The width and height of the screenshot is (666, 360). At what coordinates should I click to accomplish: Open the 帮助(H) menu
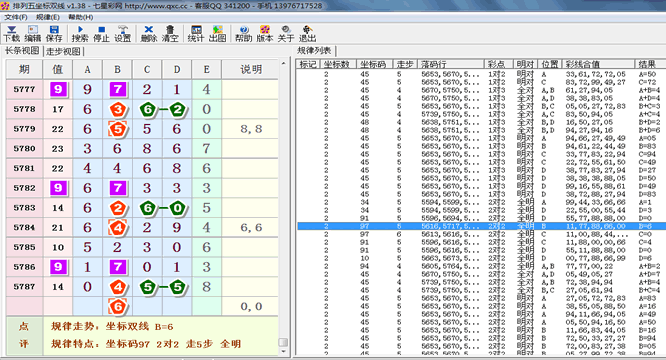pos(80,17)
